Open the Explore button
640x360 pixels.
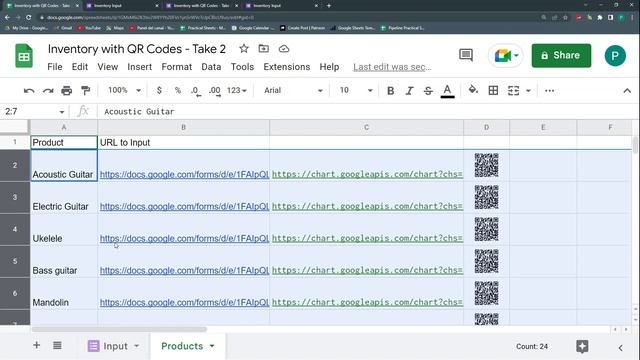point(582,347)
